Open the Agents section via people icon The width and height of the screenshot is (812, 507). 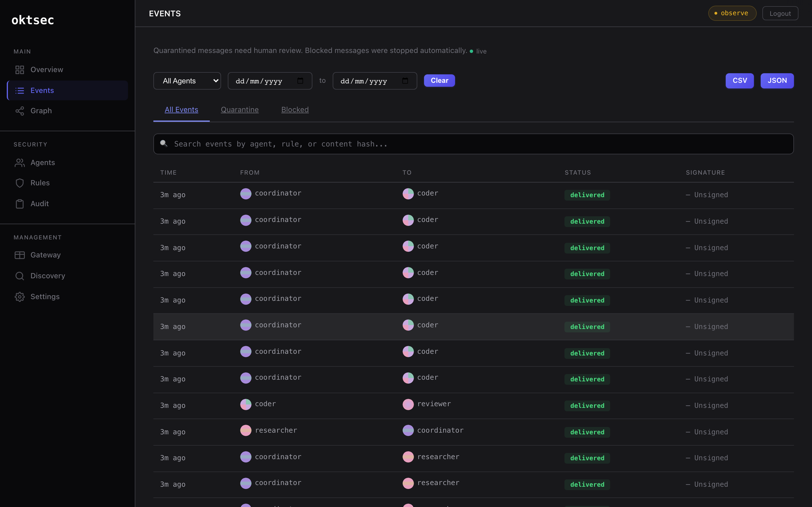(x=19, y=162)
